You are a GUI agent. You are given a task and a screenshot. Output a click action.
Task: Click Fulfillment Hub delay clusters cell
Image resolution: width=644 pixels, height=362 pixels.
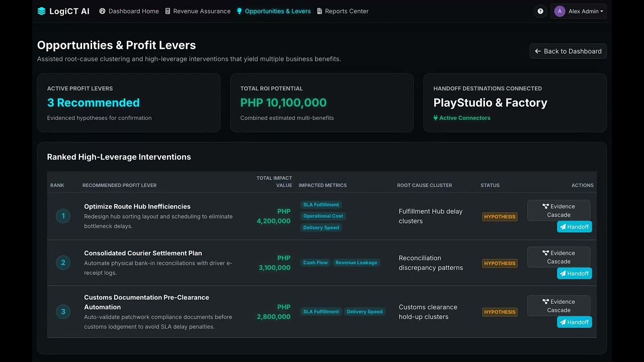(431, 216)
